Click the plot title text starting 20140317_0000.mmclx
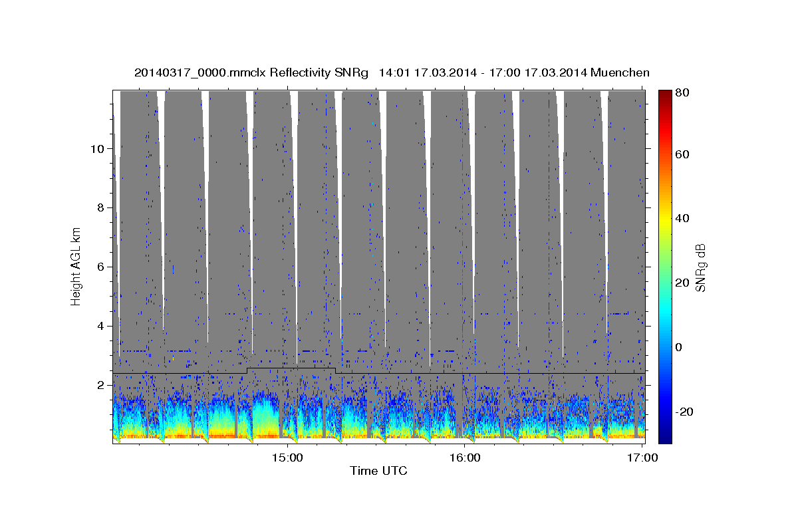798x532 pixels. click(392, 72)
